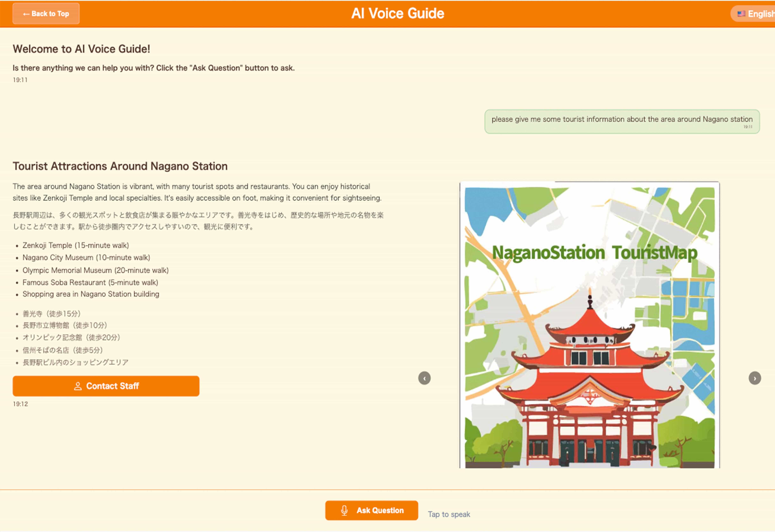Viewport: 775px width, 532px height.
Task: Select the Nagano City Museum list entry
Action: [x=86, y=257]
